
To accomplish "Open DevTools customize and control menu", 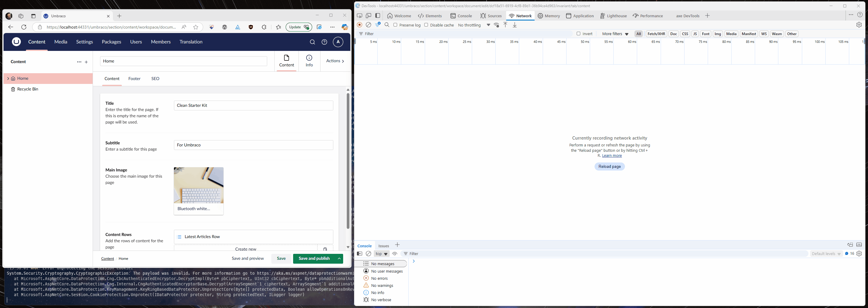I will (851, 15).
